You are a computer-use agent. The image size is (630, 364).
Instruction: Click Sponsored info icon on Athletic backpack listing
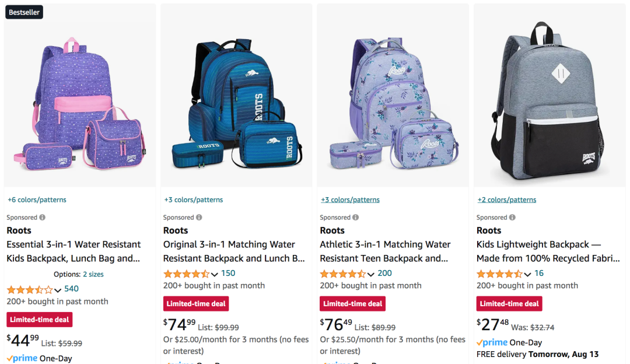(355, 218)
